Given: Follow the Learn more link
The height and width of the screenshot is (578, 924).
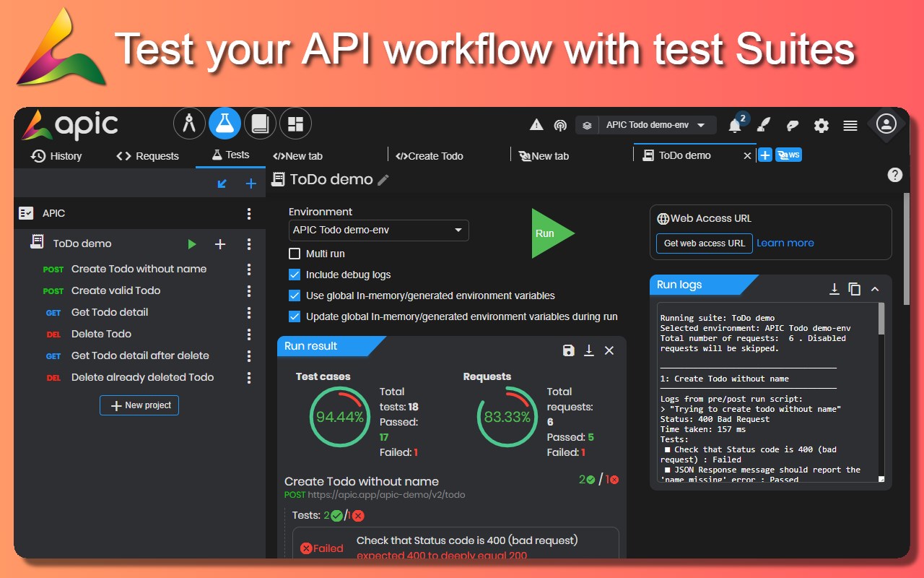Looking at the screenshot, I should click(785, 243).
